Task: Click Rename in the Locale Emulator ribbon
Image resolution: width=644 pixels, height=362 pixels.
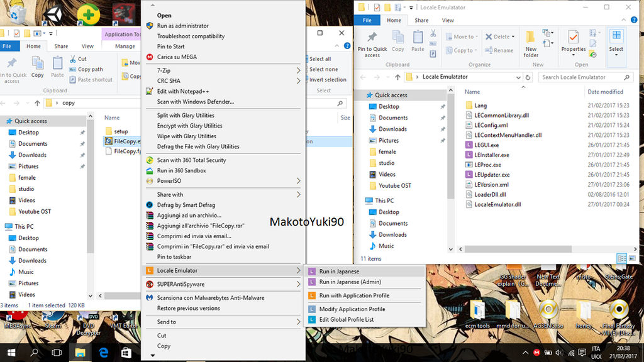Action: pos(499,50)
